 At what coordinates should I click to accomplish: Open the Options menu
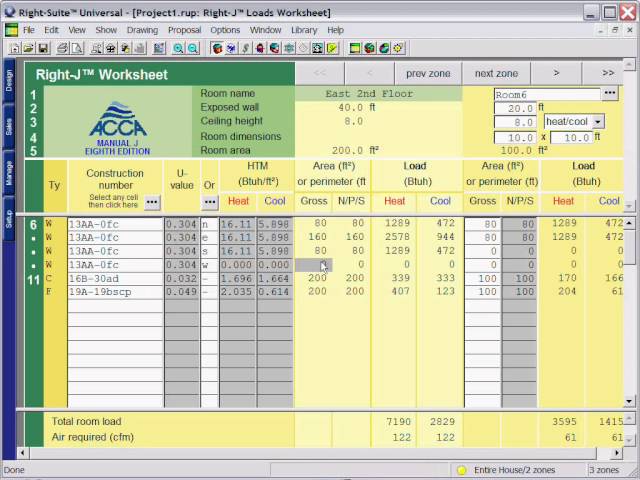(x=225, y=30)
